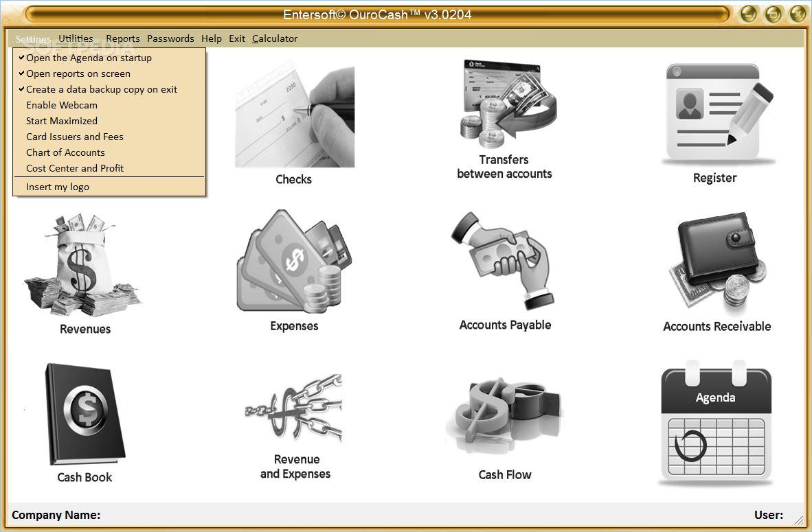Image resolution: width=812 pixels, height=532 pixels.
Task: Click the Cash Flow label
Action: click(505, 474)
